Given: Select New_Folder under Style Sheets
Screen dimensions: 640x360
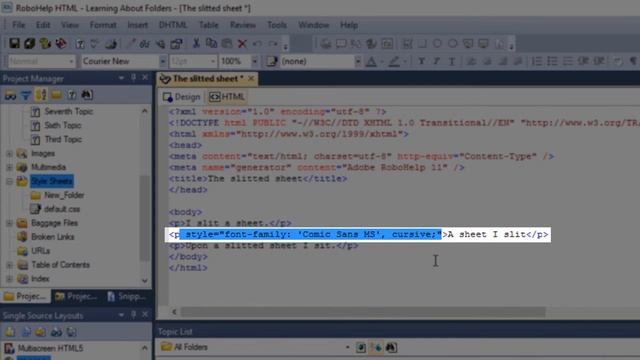Looking at the screenshot, I should [64, 195].
